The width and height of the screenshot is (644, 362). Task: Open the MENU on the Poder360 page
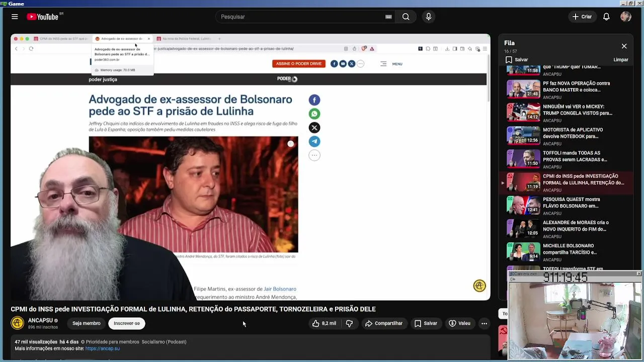(x=391, y=64)
